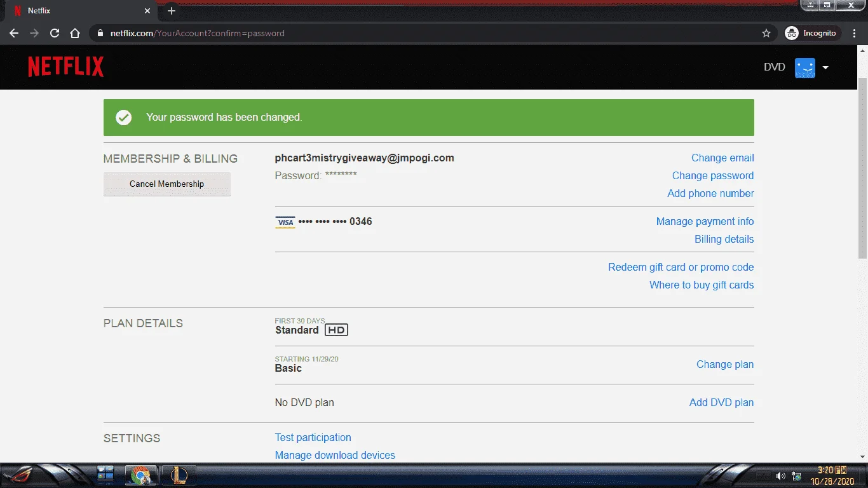View site info via the padlock icon

(100, 33)
